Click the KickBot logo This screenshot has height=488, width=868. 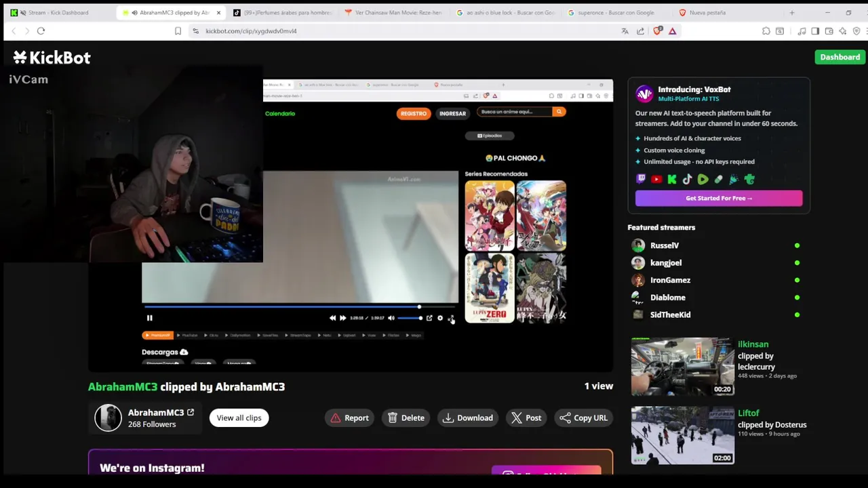pyautogui.click(x=52, y=58)
